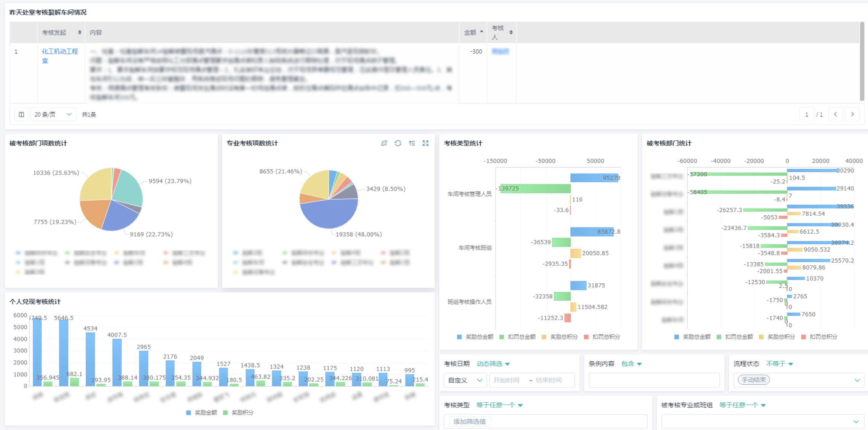This screenshot has height=430, width=868.
Task: Open the 自定义 date range dropdown
Action: click(465, 380)
